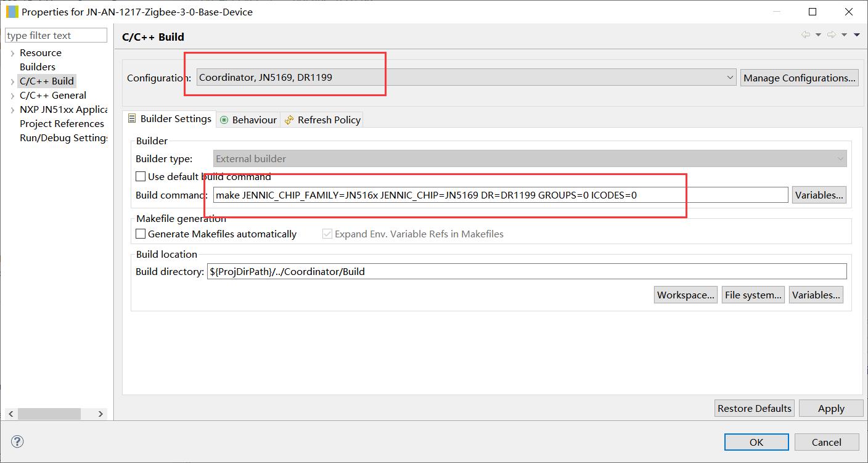Open the back history dropdown arrow
868x463 pixels.
818,35
